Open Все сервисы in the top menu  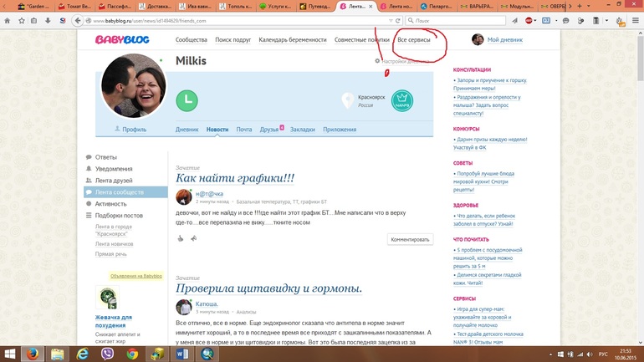413,39
